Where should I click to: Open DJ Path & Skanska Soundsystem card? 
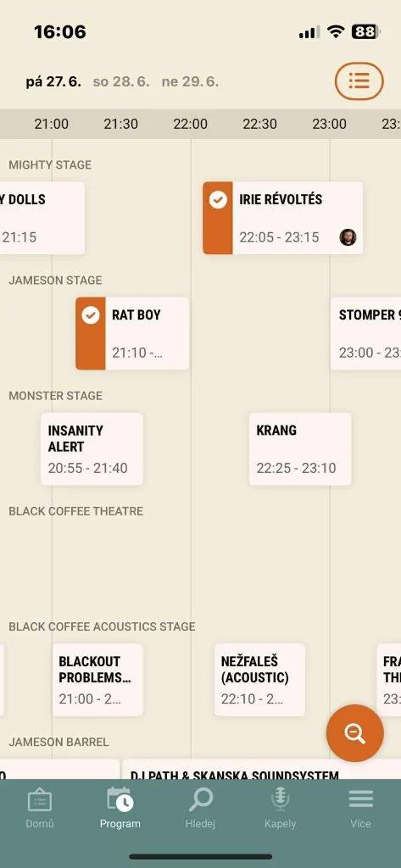tap(261, 770)
